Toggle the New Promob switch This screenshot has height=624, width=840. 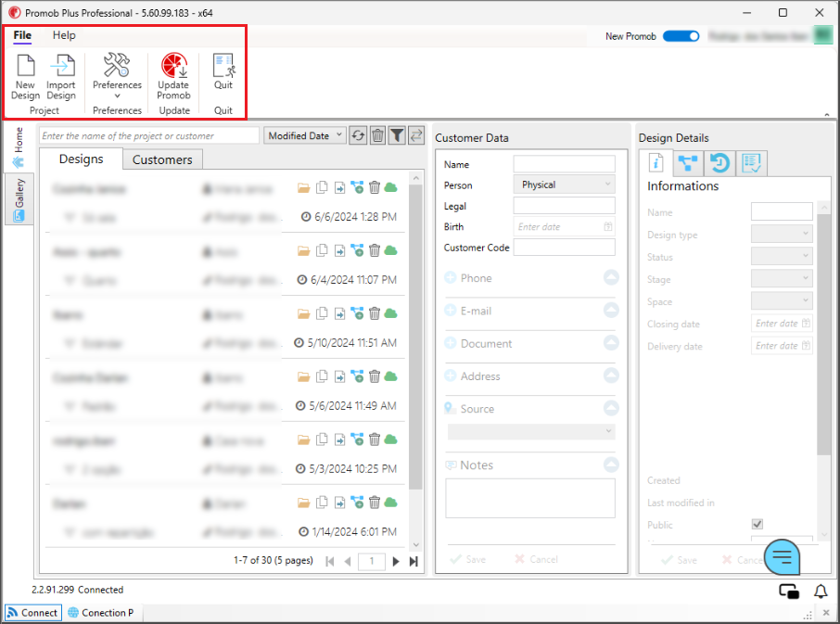point(681,36)
